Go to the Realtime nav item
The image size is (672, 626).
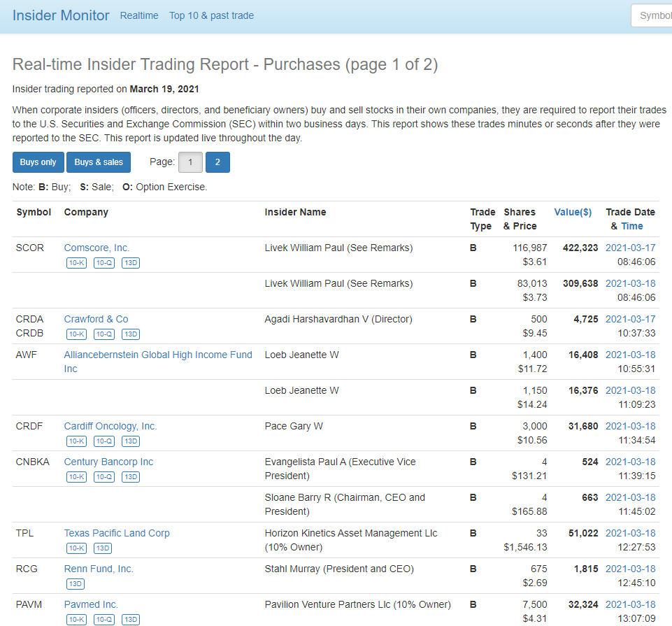click(139, 15)
